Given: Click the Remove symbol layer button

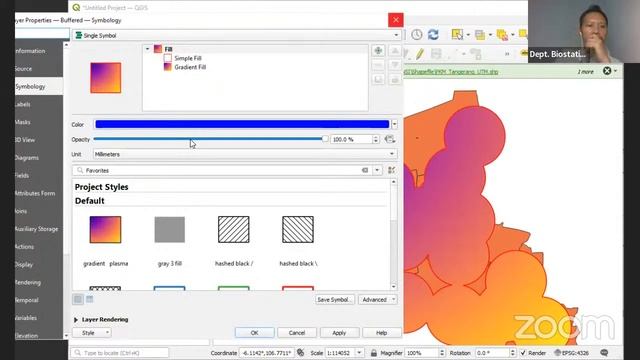Looking at the screenshot, I should tap(378, 65).
